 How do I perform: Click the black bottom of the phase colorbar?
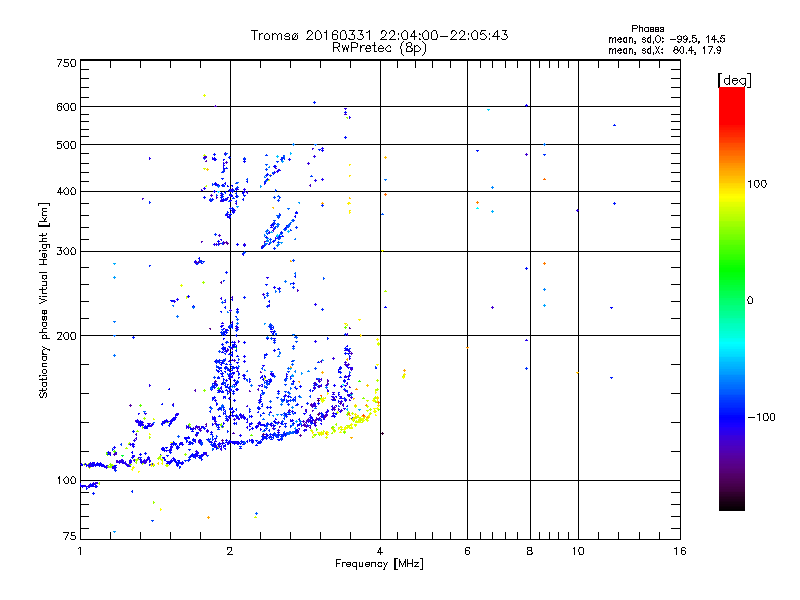point(732,503)
